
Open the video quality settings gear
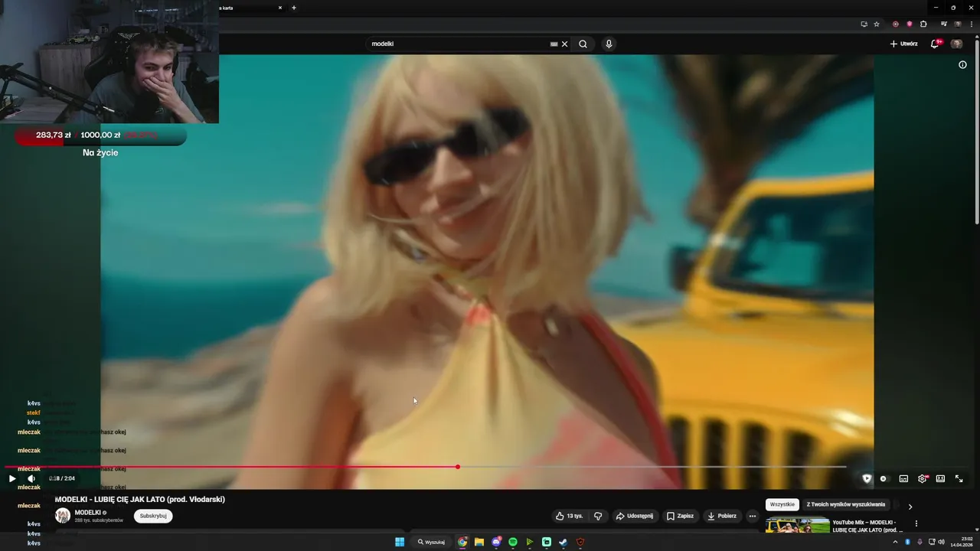pyautogui.click(x=923, y=478)
